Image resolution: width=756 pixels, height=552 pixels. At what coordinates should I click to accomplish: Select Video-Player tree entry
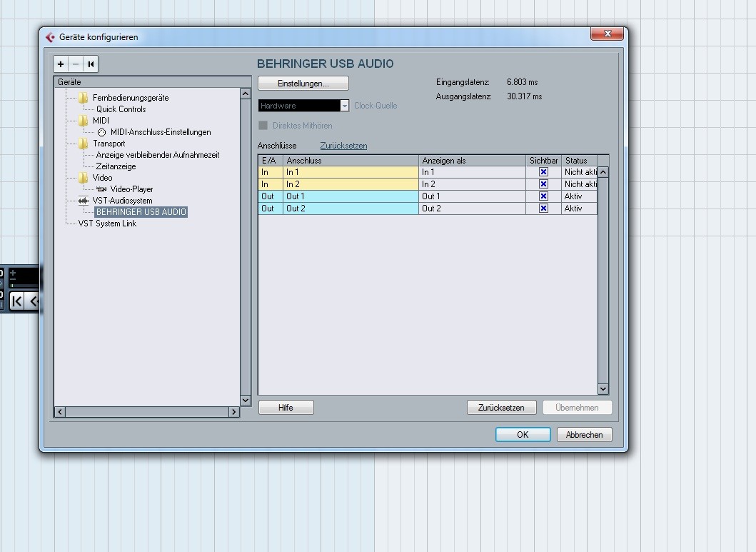coord(131,189)
